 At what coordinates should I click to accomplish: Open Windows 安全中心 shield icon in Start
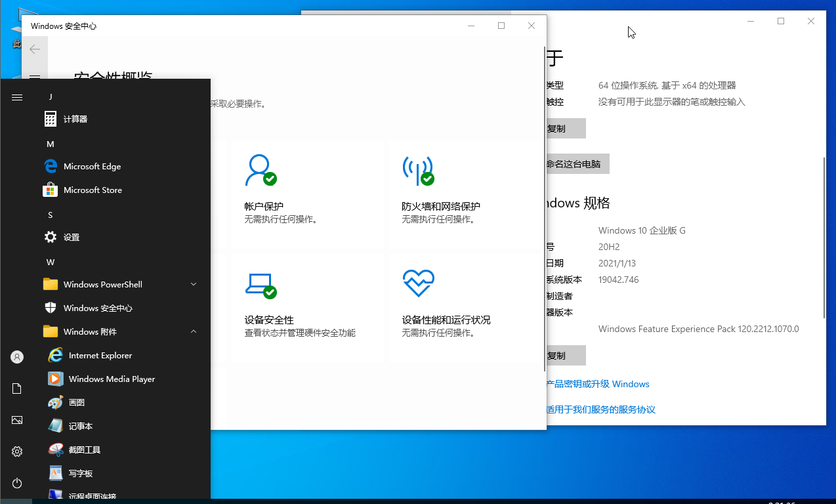click(x=51, y=308)
